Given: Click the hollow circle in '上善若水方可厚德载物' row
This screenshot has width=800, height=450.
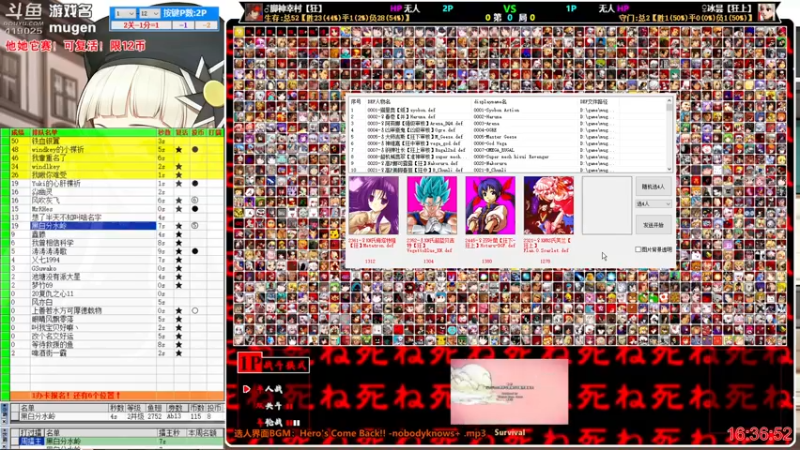Looking at the screenshot, I should coord(195,310).
